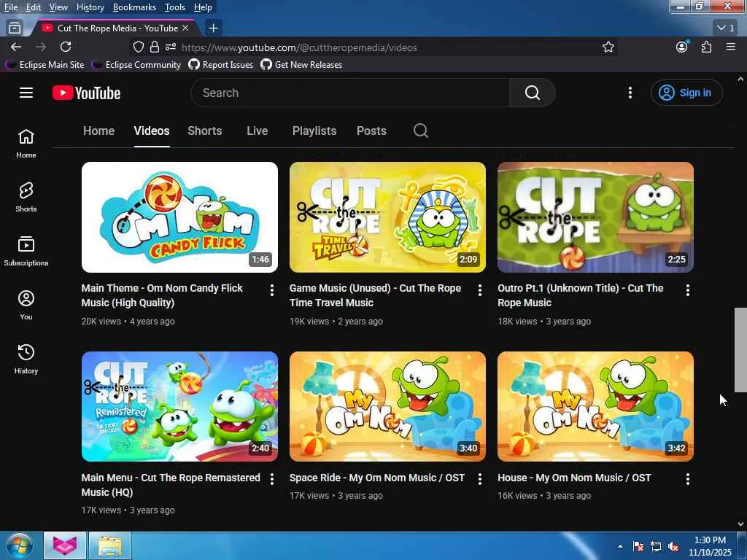747x560 pixels.
Task: Open Home in YouTube sidebar
Action: (x=26, y=144)
